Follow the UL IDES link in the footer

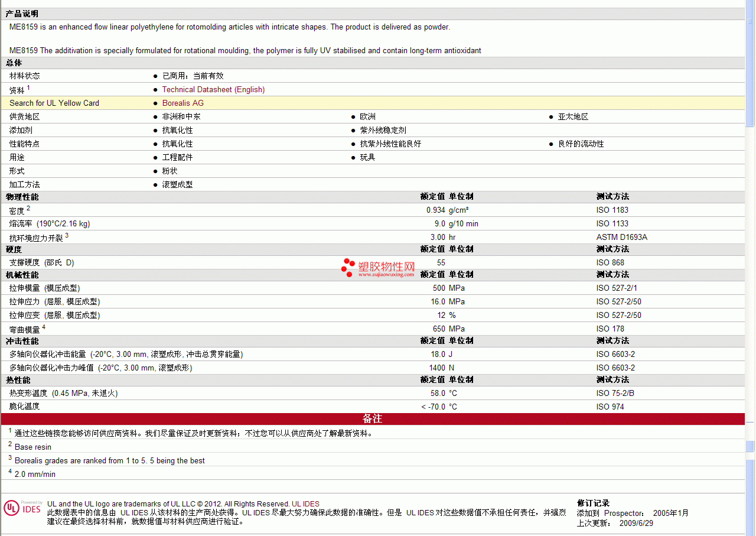(305, 504)
